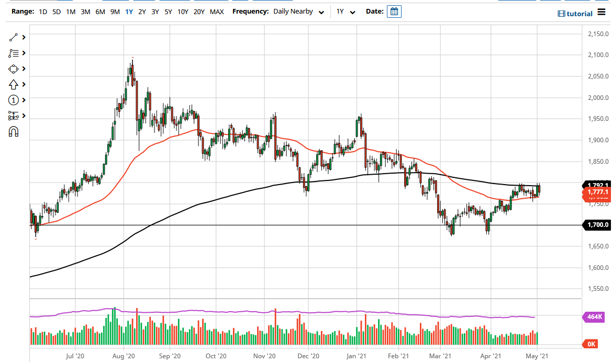This screenshot has width=612, height=364.
Task: Click the 464K volume average label
Action: 594,317
